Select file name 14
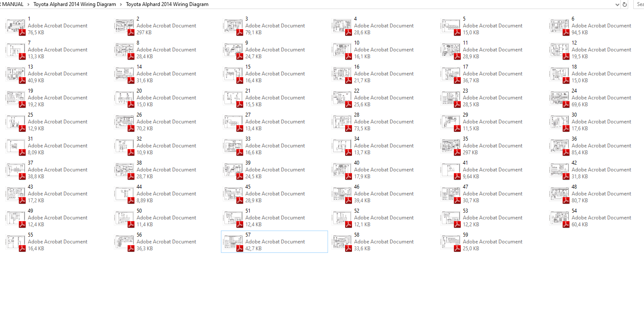Image resolution: width=644 pixels, height=321 pixels. click(139, 67)
